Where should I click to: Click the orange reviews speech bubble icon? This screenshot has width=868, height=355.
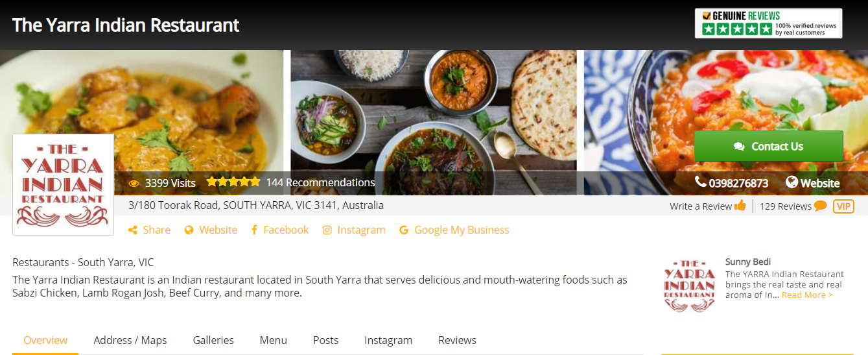[820, 206]
